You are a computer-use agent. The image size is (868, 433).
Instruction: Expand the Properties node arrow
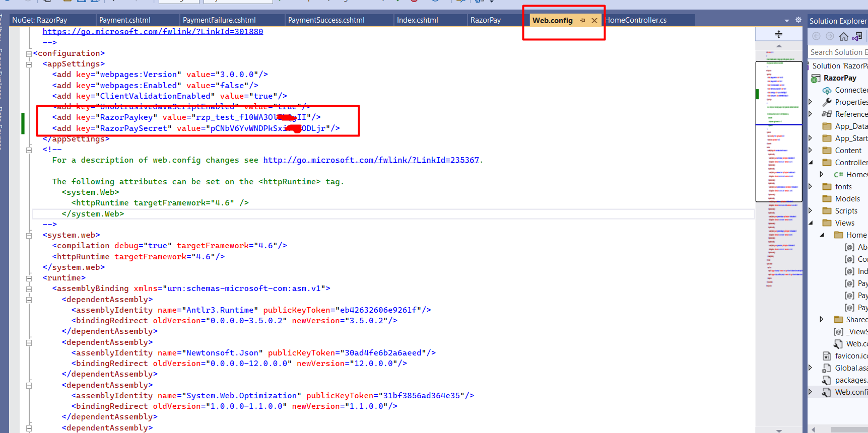coord(811,102)
